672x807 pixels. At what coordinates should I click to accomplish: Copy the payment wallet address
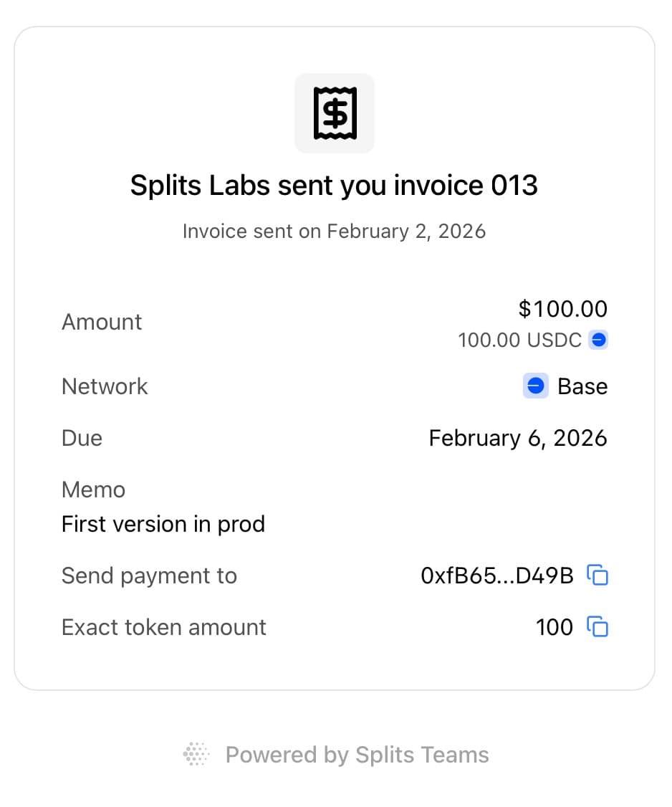coord(597,575)
